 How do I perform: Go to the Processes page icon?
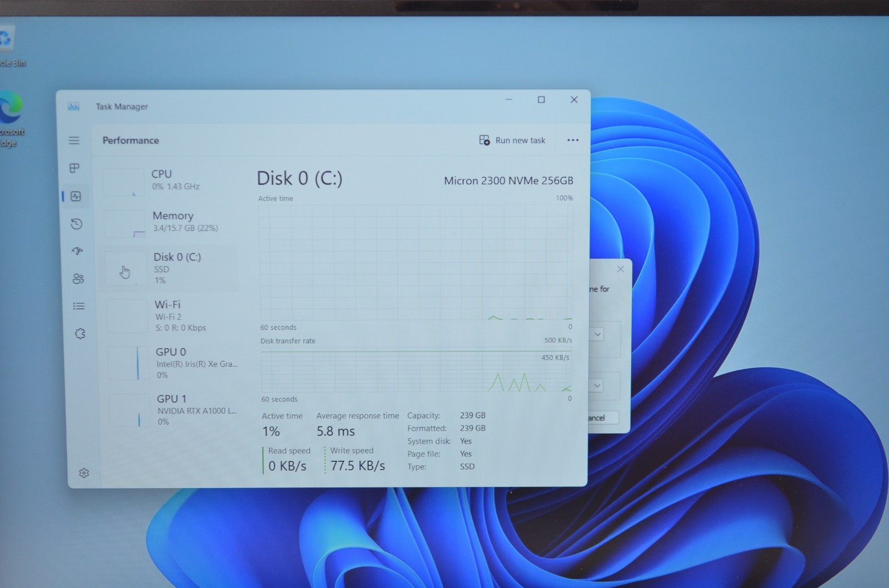74,168
